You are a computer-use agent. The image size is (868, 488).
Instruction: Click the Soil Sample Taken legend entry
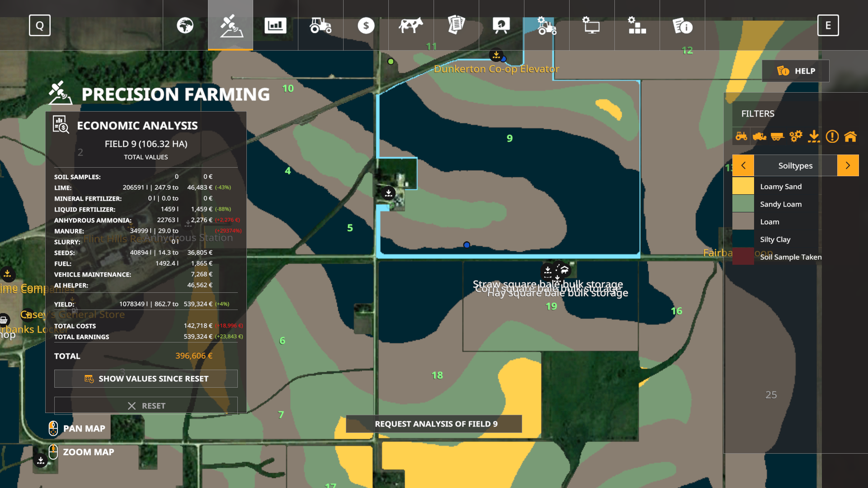(x=791, y=257)
